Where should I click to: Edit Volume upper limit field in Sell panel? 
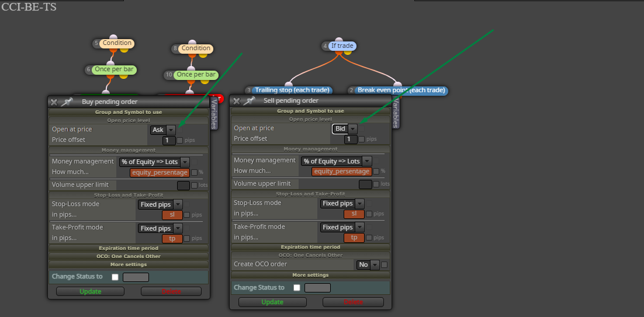click(x=365, y=184)
